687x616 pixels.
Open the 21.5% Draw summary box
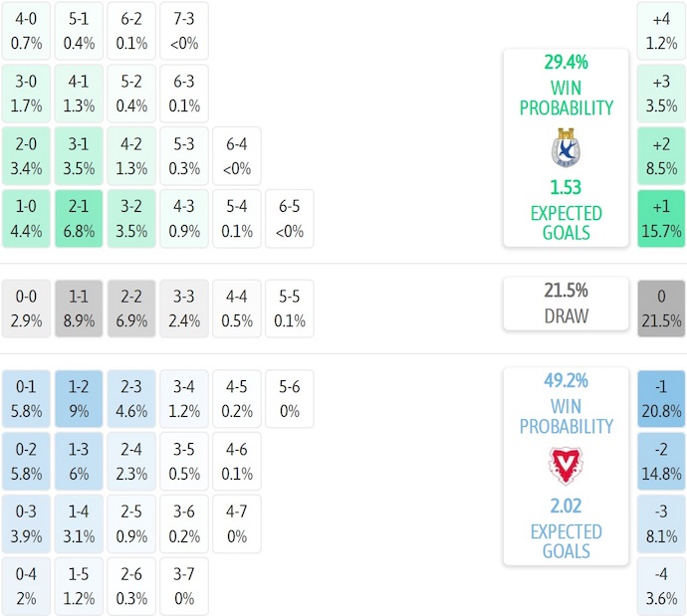click(x=566, y=304)
